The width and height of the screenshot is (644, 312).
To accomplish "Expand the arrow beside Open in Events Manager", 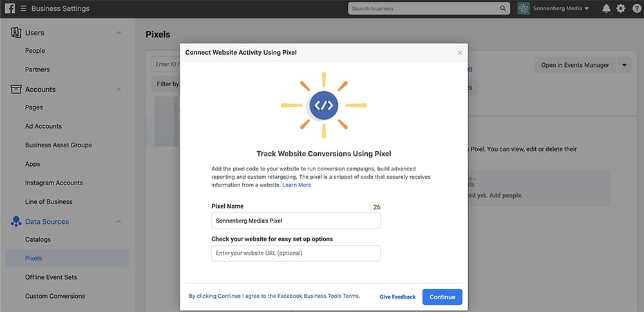I will (x=624, y=65).
